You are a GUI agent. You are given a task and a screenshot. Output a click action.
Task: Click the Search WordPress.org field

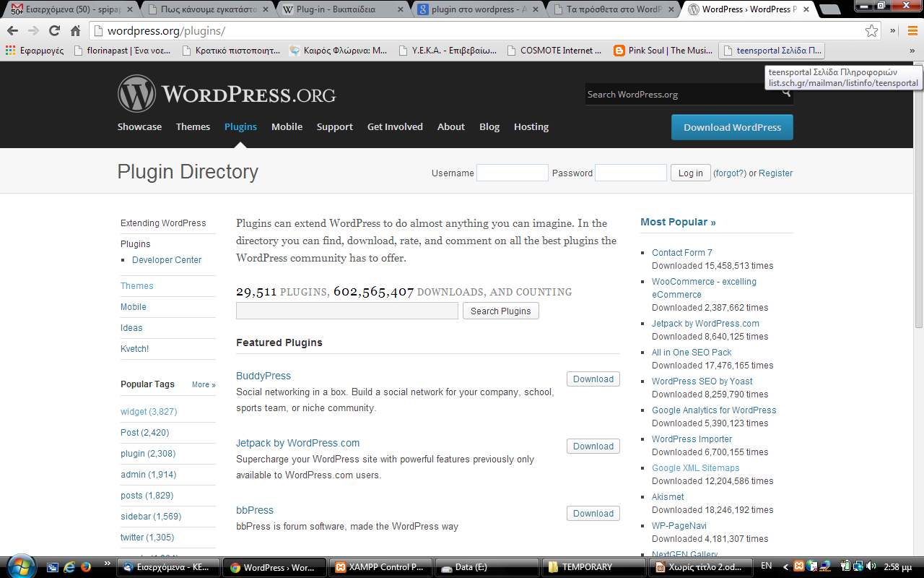pos(689,95)
